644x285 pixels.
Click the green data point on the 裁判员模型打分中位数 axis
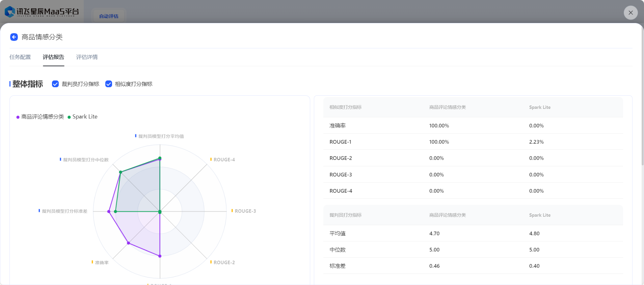120,172
